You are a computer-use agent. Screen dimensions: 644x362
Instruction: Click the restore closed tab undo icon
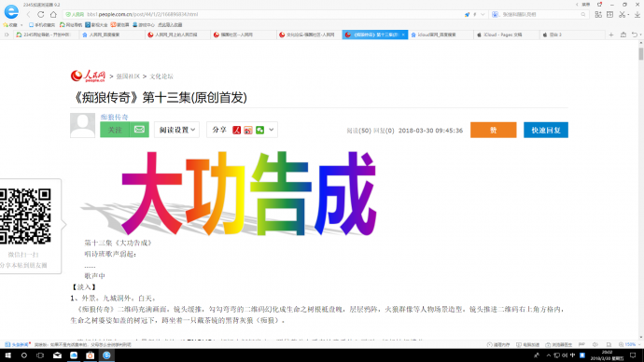(635, 35)
